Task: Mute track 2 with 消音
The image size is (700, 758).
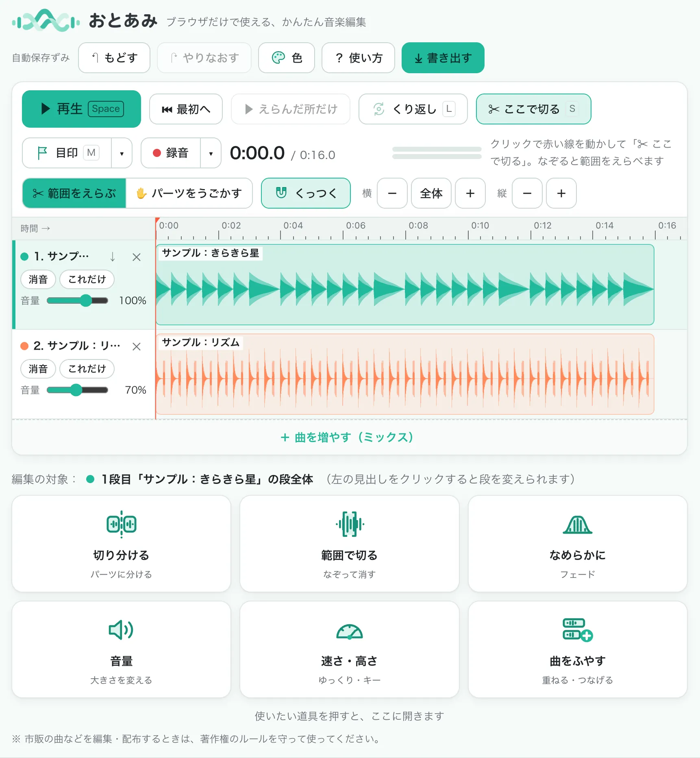Action: pyautogui.click(x=38, y=369)
